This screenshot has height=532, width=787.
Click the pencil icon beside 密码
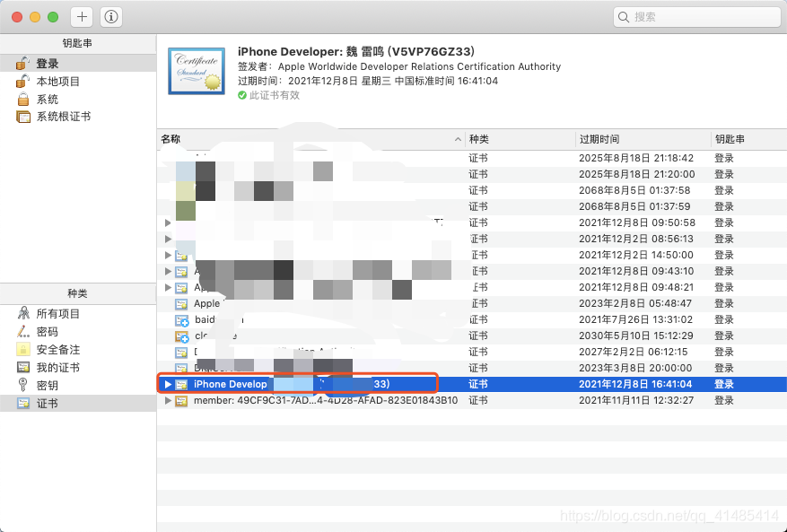23,331
